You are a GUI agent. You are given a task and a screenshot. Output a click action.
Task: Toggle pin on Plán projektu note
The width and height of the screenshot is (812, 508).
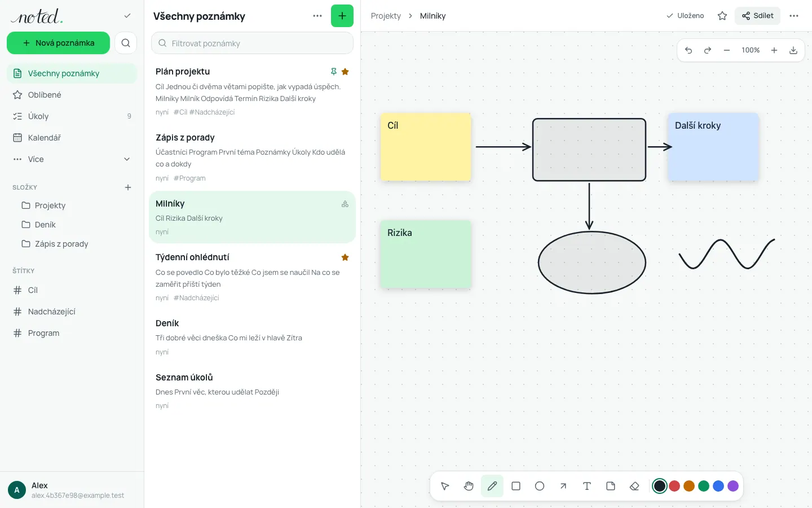click(x=334, y=72)
